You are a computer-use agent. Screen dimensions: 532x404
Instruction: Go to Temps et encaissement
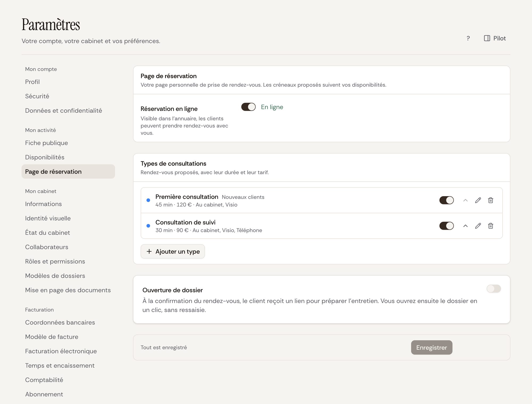coord(68,366)
